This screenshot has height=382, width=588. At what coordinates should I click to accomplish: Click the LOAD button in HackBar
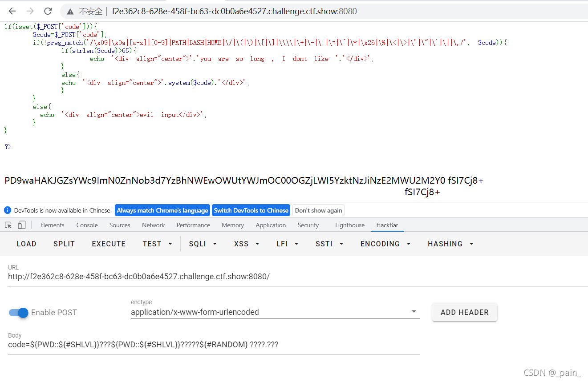coord(27,244)
